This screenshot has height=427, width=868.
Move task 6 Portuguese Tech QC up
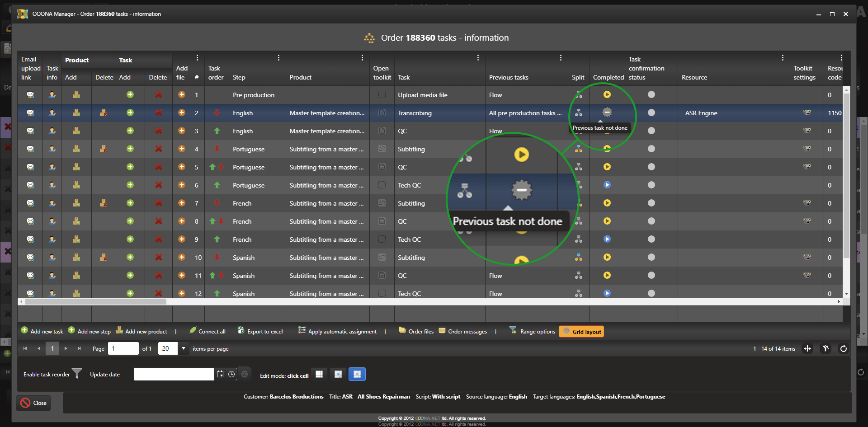tap(217, 185)
